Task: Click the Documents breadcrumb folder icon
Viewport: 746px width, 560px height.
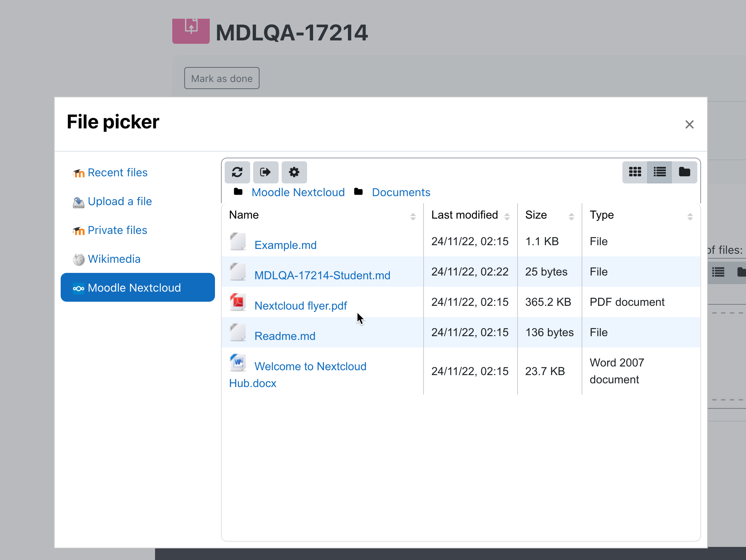Action: (358, 192)
